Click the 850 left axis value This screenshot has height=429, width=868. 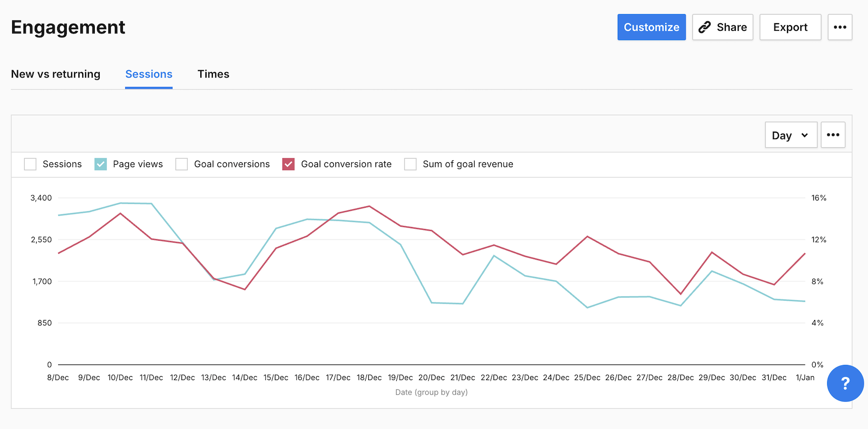tap(45, 323)
